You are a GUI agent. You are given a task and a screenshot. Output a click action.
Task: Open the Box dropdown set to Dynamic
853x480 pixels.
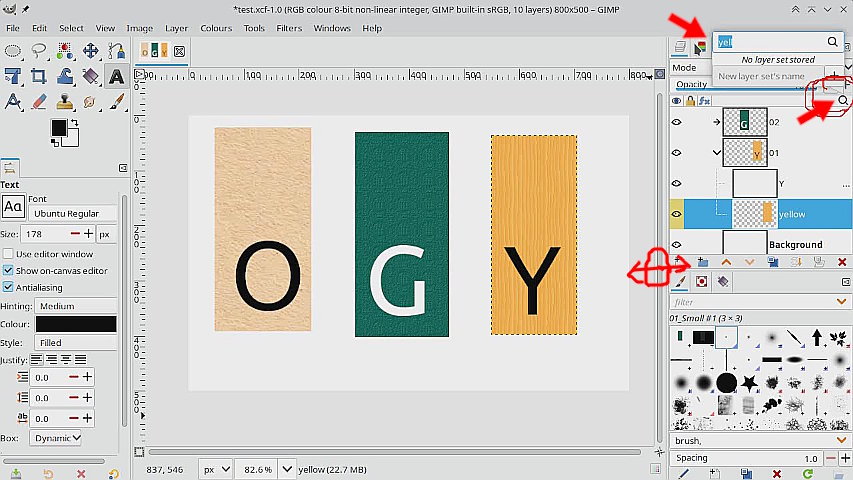pyautogui.click(x=56, y=438)
